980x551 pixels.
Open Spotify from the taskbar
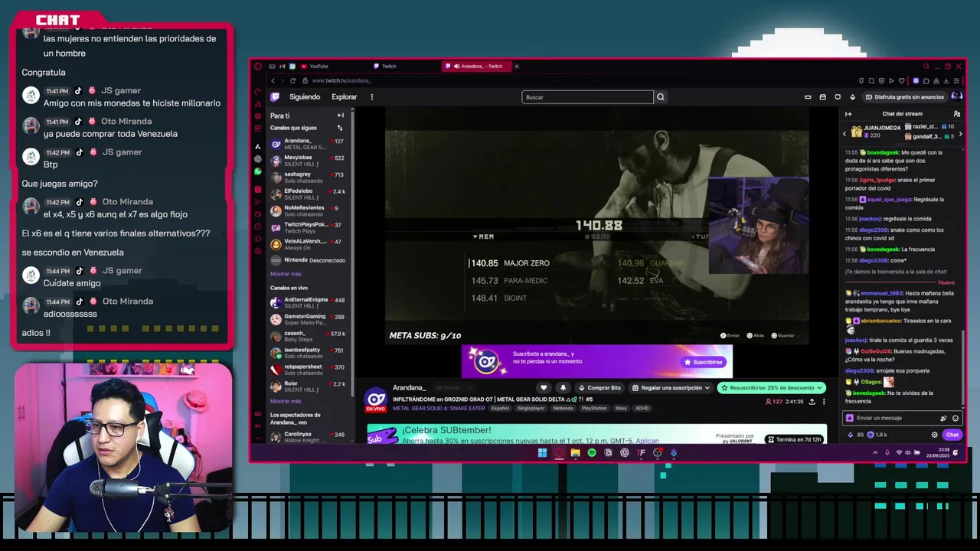click(x=592, y=453)
